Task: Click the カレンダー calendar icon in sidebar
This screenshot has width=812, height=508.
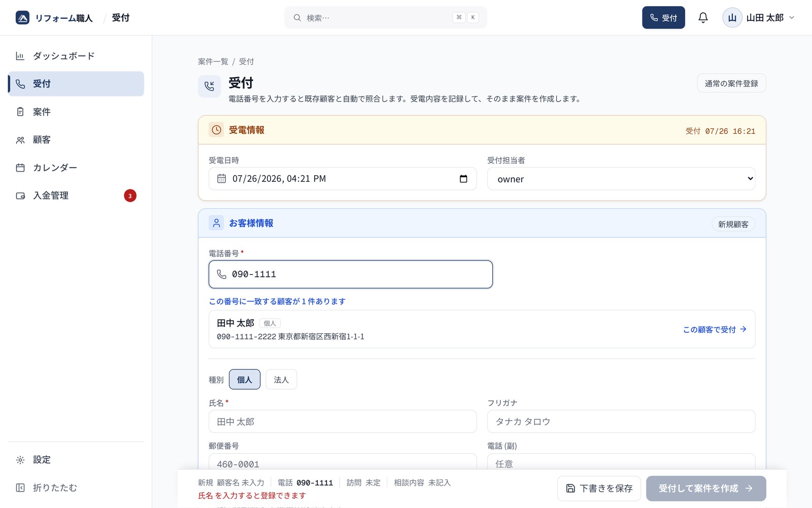Action: [x=20, y=168]
